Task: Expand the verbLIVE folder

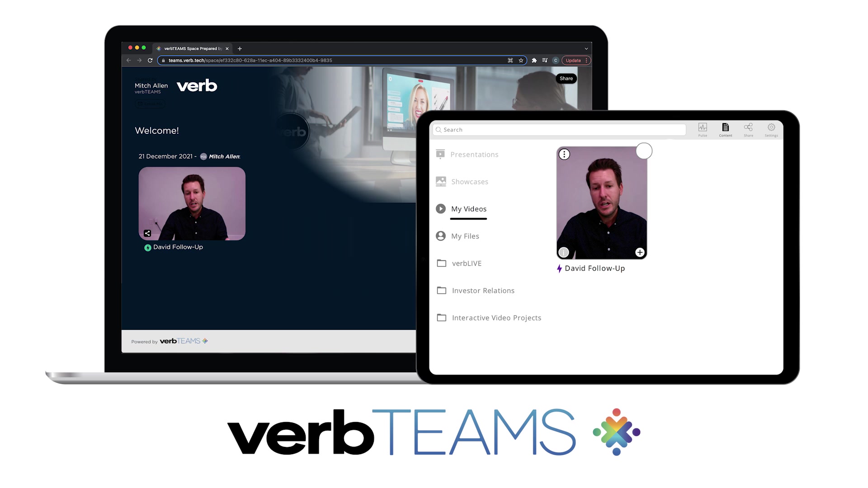Action: click(x=466, y=263)
